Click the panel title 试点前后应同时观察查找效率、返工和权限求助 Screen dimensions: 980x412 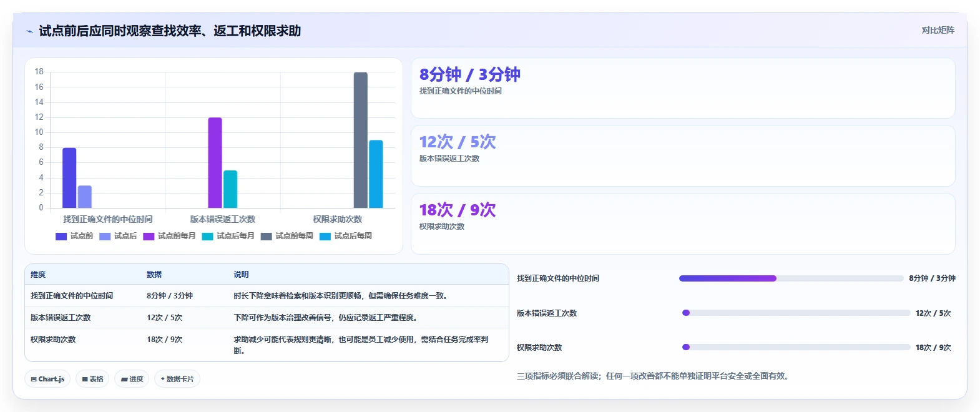click(170, 31)
